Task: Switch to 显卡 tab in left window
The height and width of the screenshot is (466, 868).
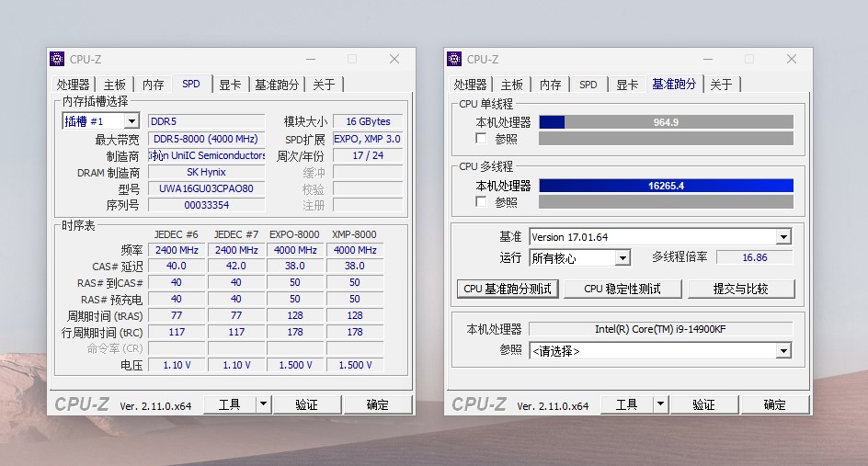Action: click(x=230, y=85)
